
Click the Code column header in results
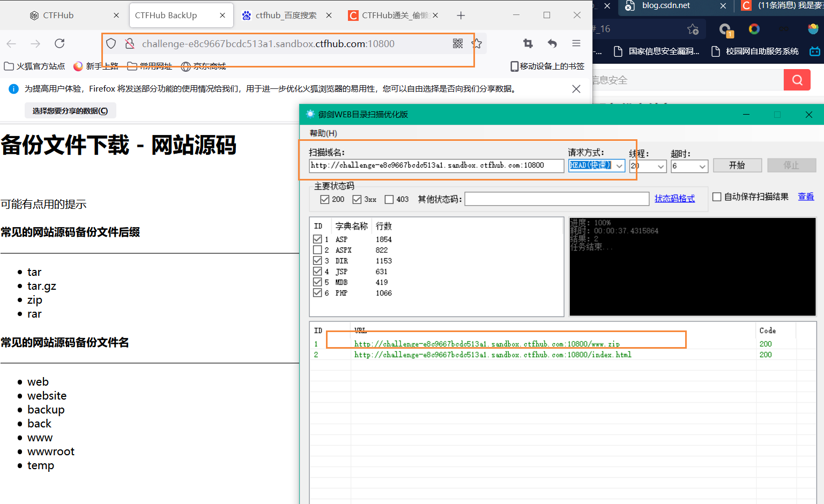tap(768, 330)
